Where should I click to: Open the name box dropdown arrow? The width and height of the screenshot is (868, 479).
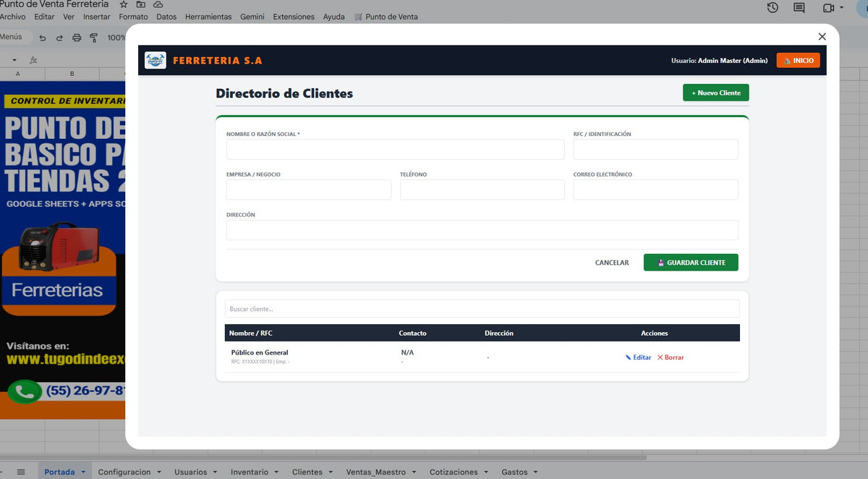point(15,60)
